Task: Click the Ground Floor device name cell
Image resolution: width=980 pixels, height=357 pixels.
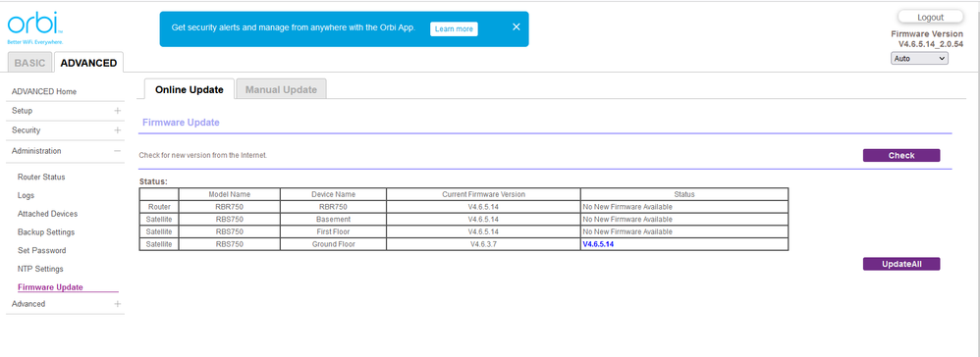Action: click(333, 244)
